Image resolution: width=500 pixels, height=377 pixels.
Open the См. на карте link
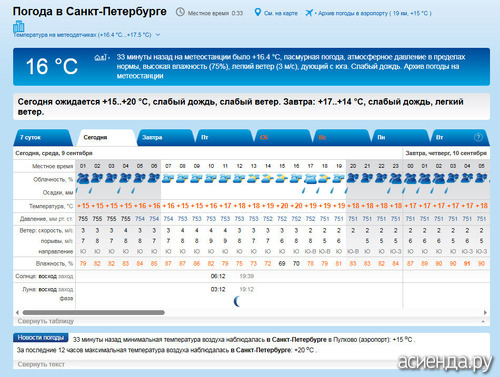pyautogui.click(x=281, y=13)
